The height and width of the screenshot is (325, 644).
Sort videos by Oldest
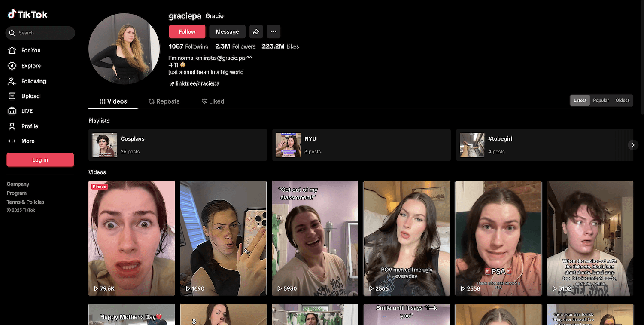(622, 101)
